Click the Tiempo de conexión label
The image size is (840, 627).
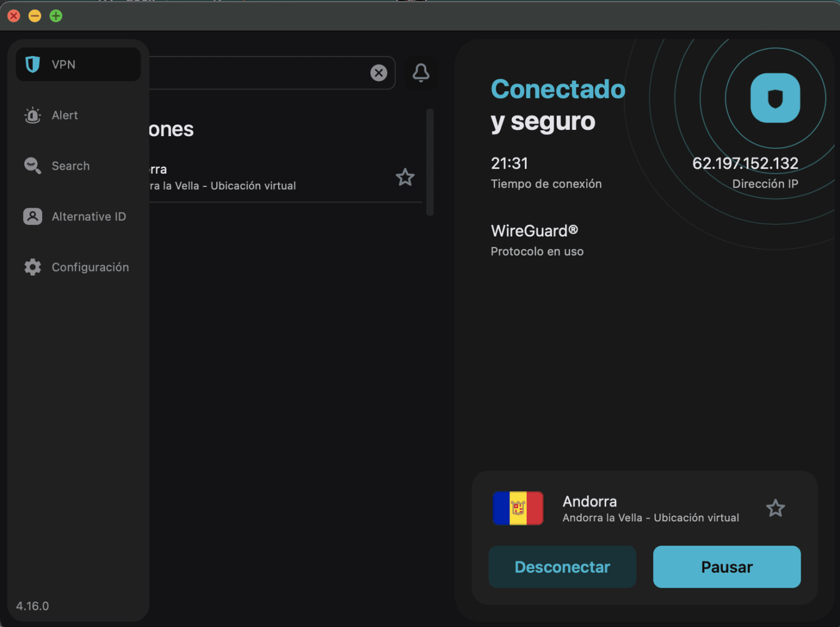coord(546,184)
